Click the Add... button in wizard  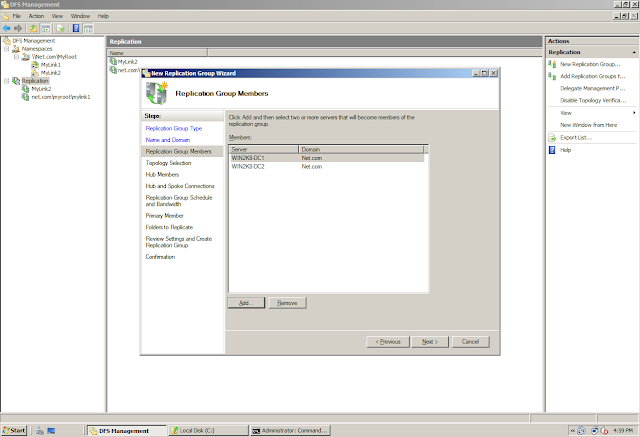point(246,303)
